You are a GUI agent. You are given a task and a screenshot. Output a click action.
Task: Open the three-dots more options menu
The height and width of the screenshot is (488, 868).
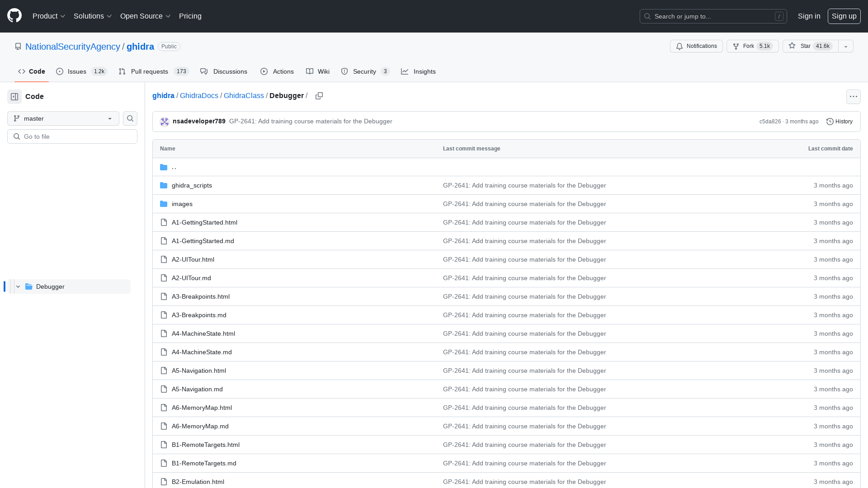point(853,97)
